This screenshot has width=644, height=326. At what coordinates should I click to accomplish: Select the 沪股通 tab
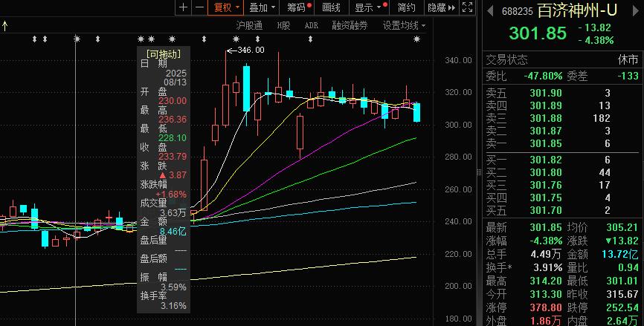tap(249, 25)
